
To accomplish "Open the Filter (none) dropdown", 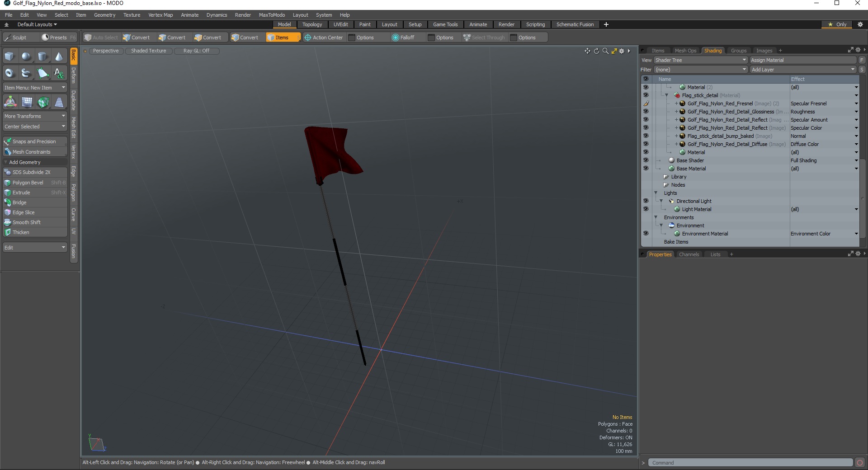I will click(x=700, y=70).
